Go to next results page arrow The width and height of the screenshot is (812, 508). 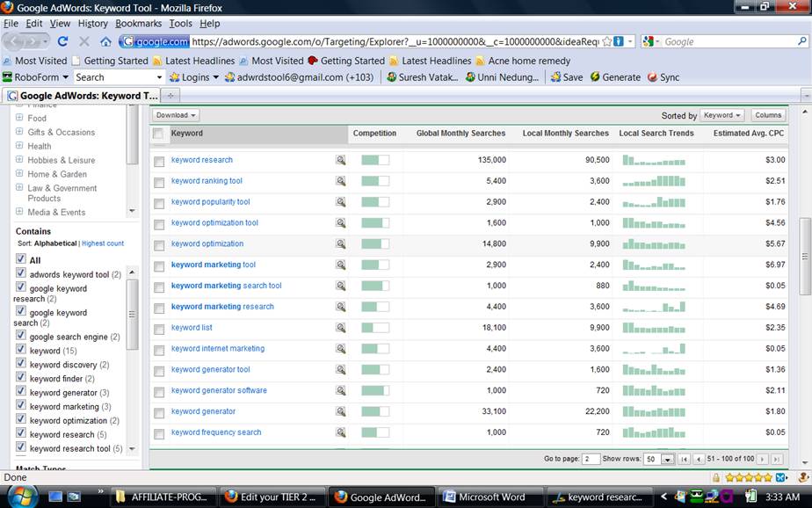point(762,459)
